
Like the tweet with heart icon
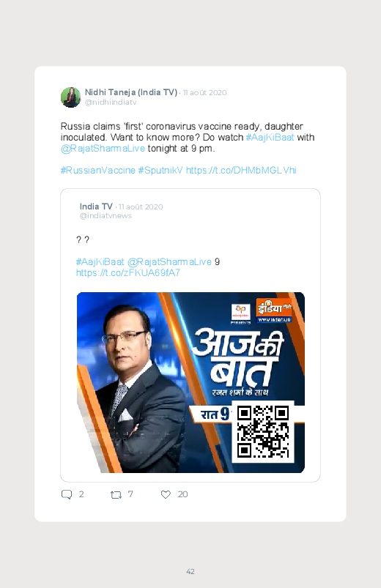tap(166, 494)
